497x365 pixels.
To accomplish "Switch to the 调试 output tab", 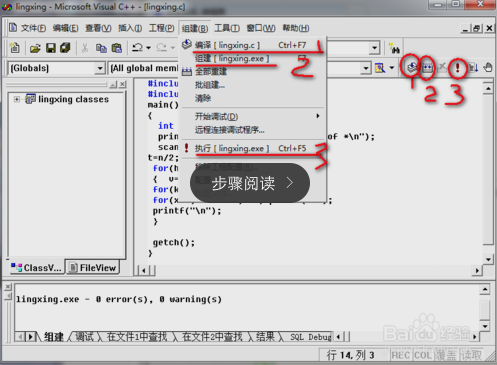I will point(85,337).
